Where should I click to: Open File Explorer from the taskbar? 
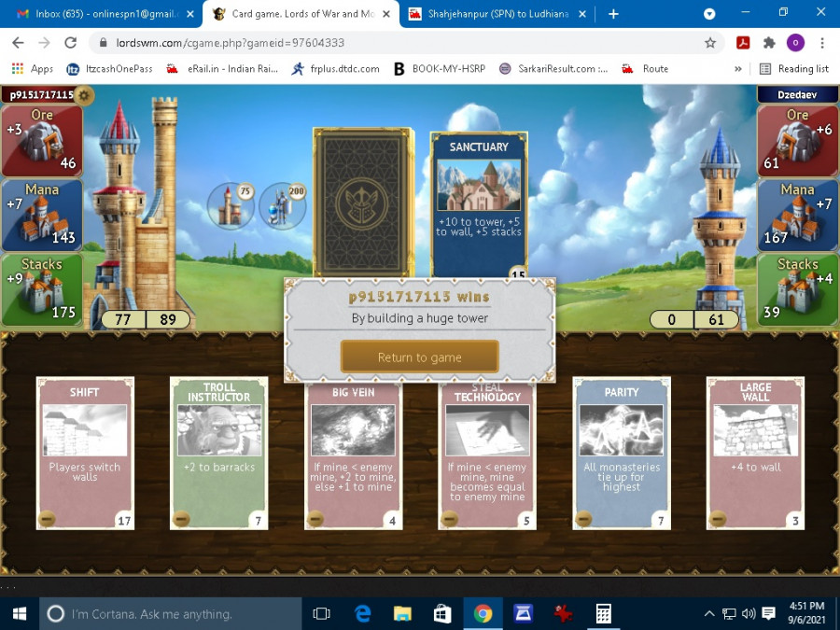coord(402,614)
